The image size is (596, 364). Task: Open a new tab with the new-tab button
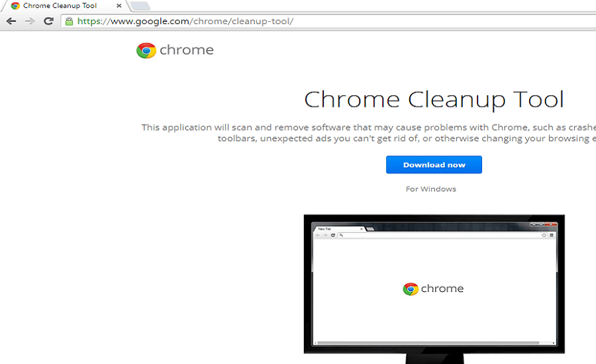tap(140, 6)
